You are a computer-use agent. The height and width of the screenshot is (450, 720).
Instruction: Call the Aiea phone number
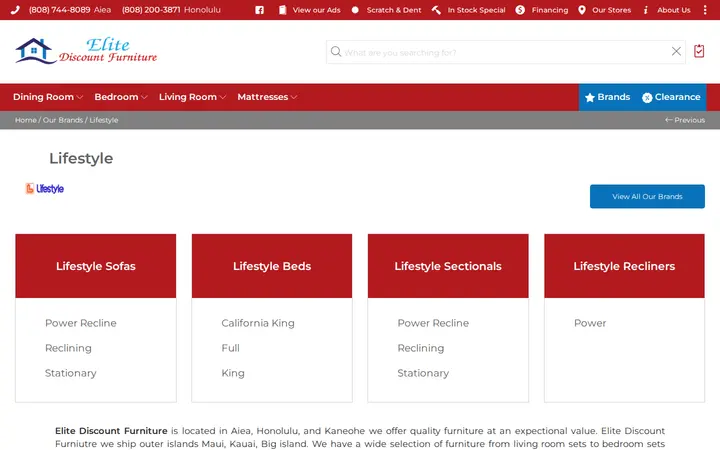tap(59, 10)
